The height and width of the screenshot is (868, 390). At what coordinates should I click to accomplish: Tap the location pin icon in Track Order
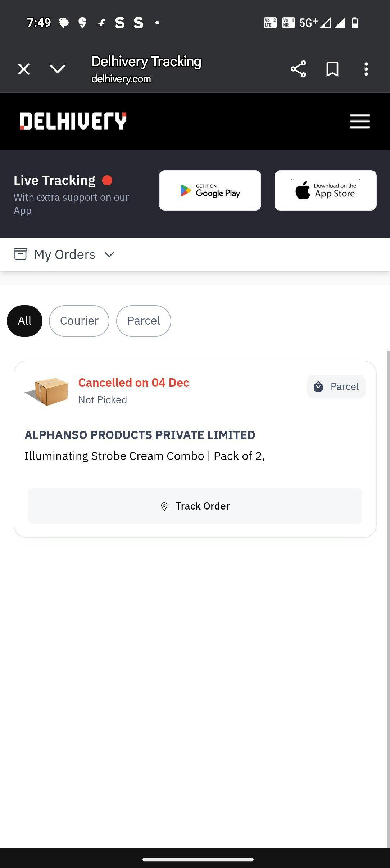(x=164, y=506)
